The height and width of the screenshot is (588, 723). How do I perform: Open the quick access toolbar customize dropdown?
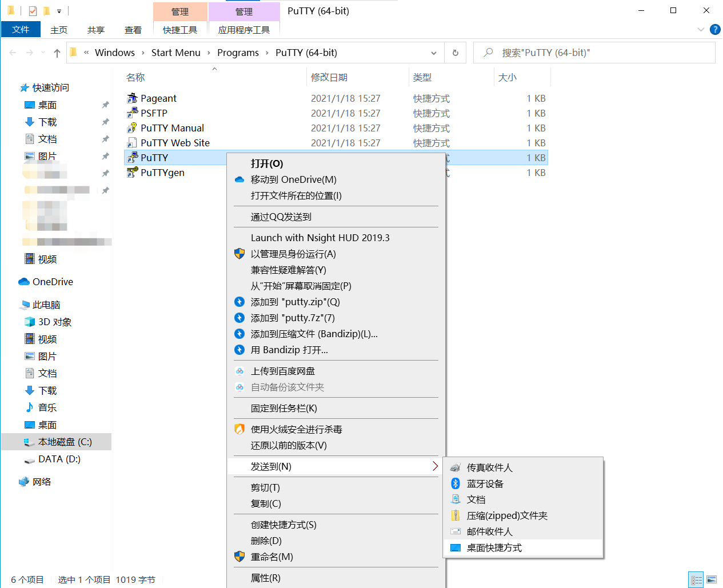coord(59,11)
